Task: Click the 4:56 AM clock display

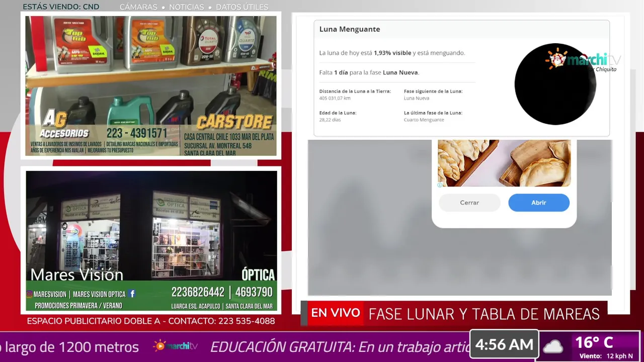Action: click(x=504, y=345)
